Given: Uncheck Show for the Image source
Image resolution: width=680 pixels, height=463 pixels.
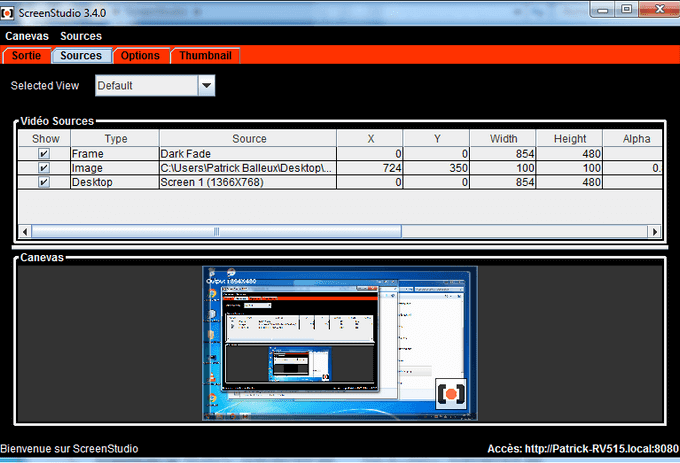Looking at the screenshot, I should 44,168.
